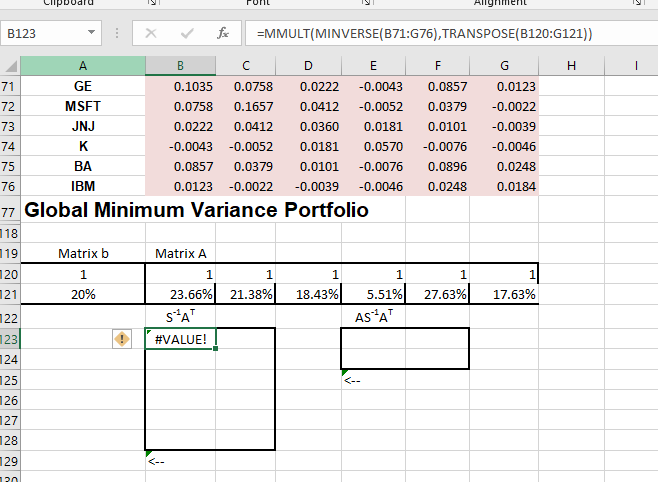
Task: Select the JNJ row label cell
Action: [x=83, y=126]
